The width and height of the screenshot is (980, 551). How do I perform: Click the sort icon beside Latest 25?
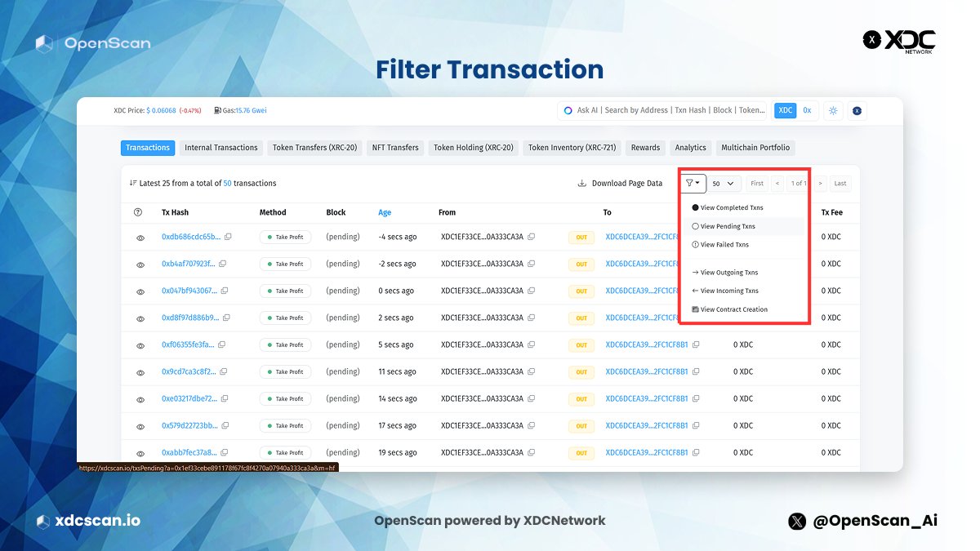coord(133,184)
